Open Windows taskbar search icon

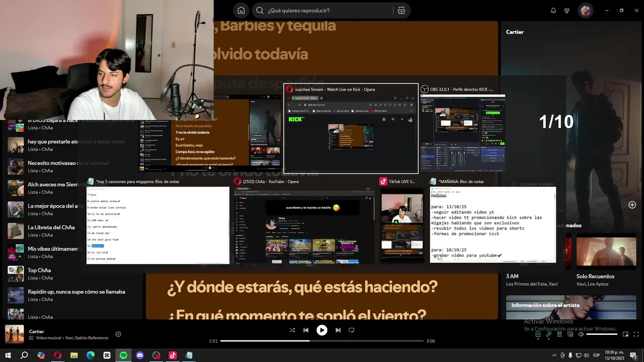coord(24,355)
